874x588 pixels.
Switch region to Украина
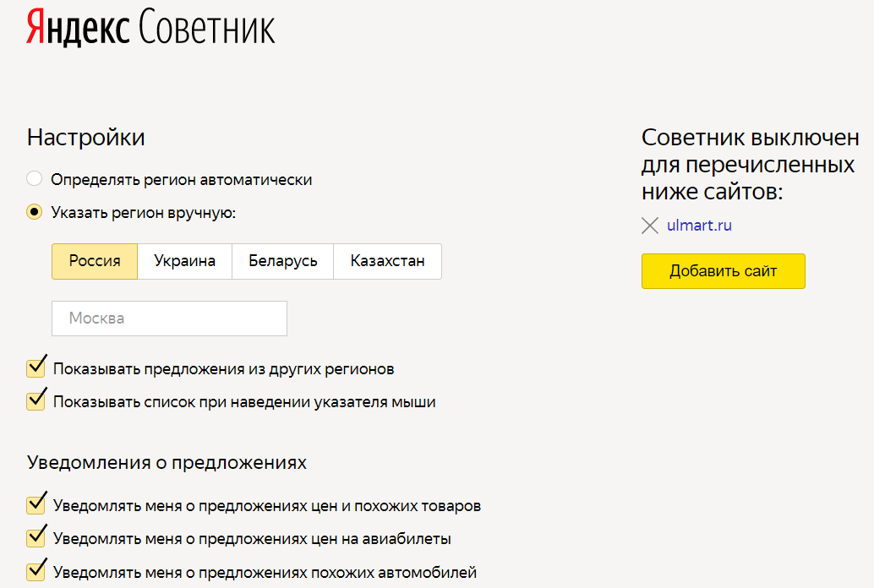point(184,261)
